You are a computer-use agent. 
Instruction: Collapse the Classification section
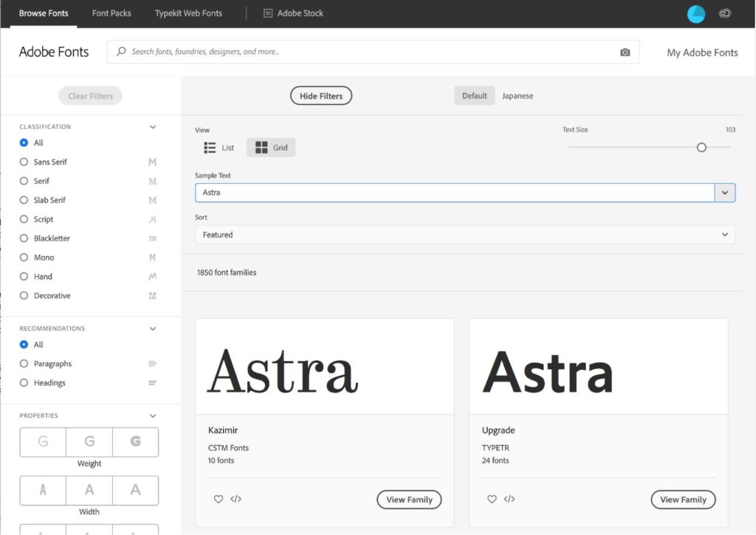pyautogui.click(x=153, y=127)
